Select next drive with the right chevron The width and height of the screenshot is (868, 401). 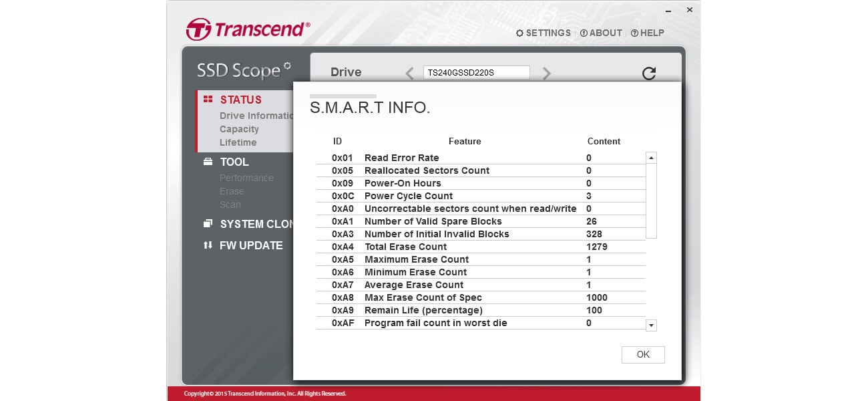[546, 74]
